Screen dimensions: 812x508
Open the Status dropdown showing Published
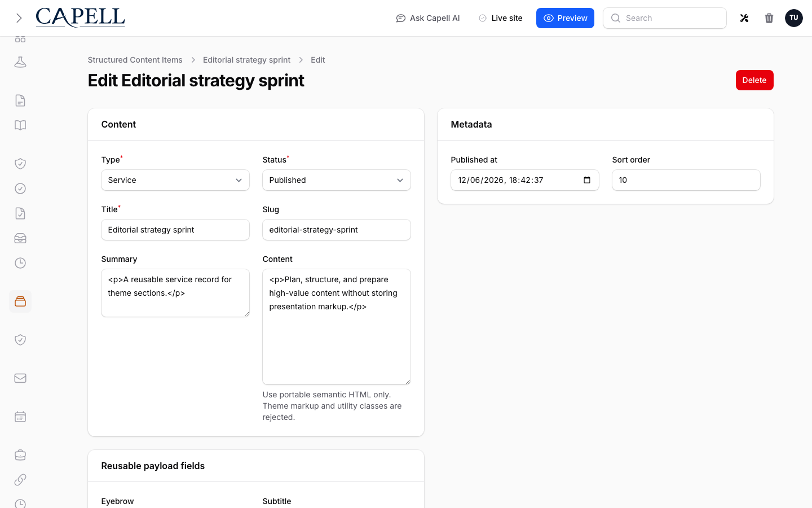[x=337, y=180]
